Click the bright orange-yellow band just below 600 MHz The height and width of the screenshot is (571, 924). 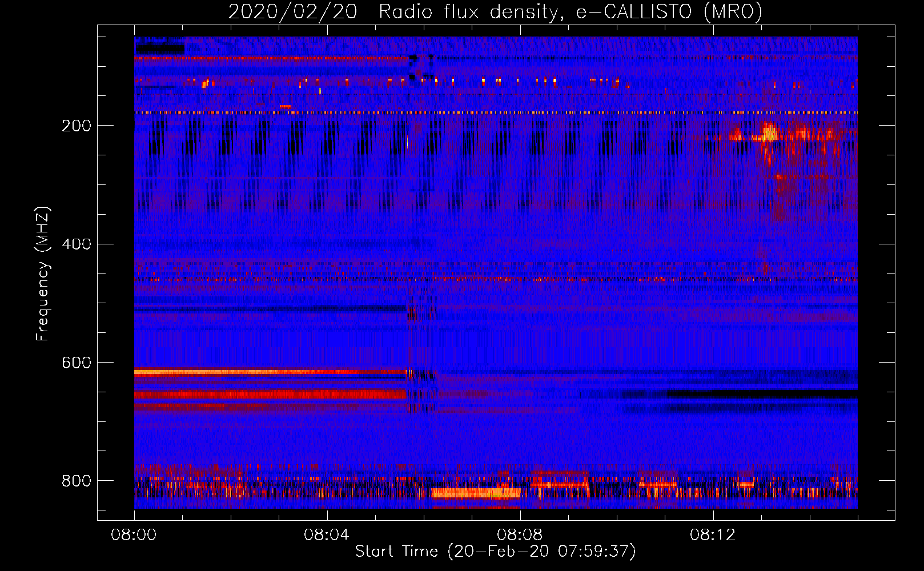pos(268,372)
